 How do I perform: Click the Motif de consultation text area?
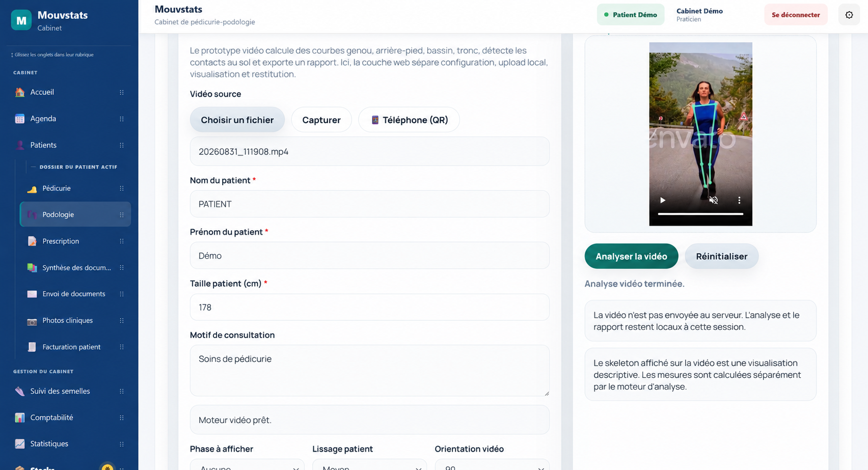coord(369,371)
